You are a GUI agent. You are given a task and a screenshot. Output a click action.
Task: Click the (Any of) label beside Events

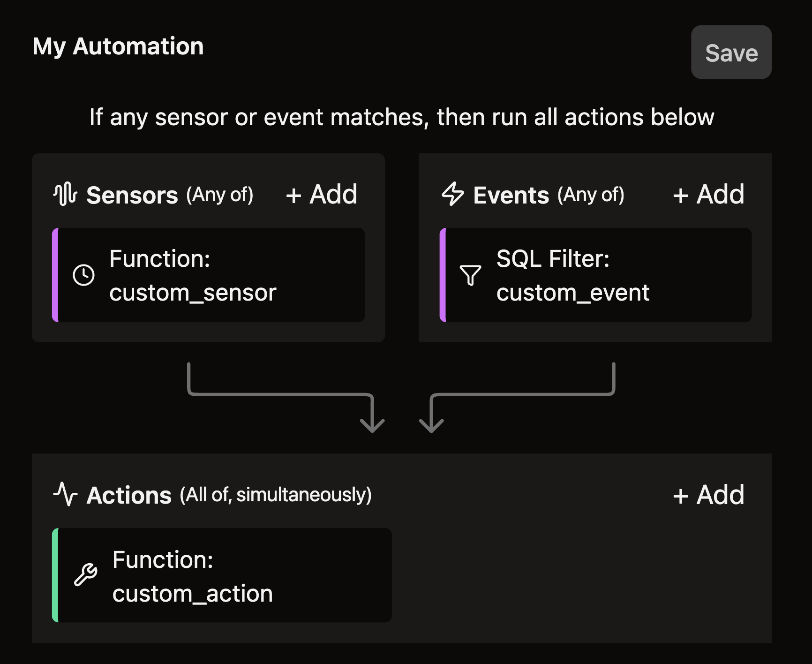coord(591,195)
